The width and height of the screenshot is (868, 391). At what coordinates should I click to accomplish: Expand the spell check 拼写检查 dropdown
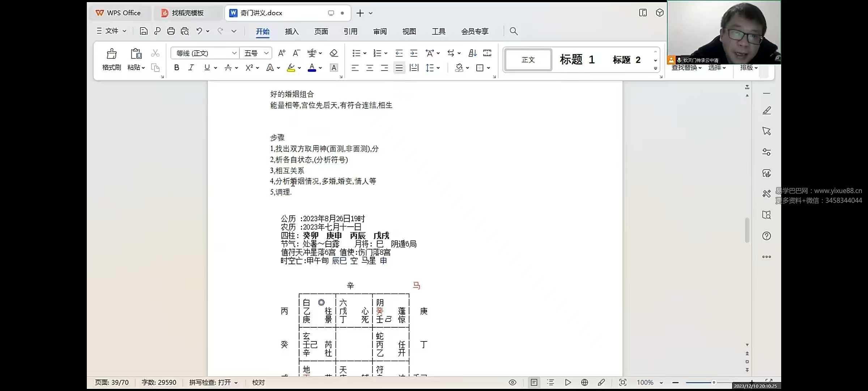(236, 383)
